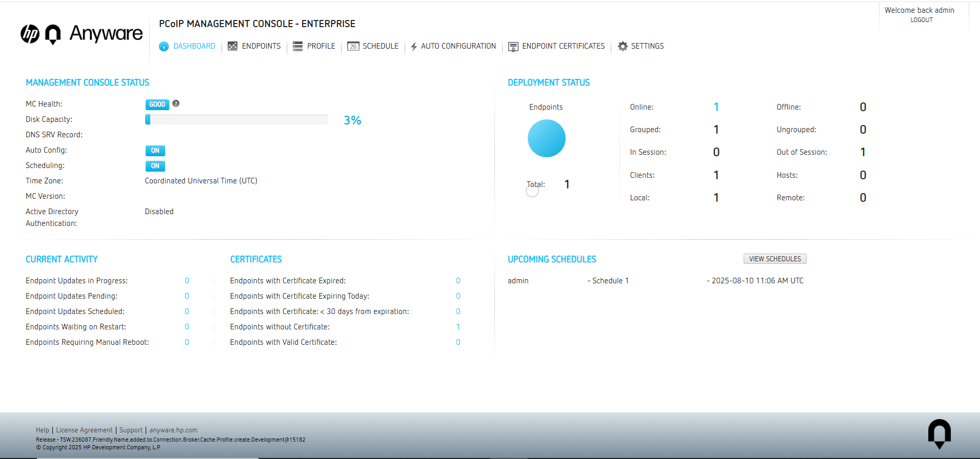Click the Scheduling ON indicator
Screen dimensions: 980x459
(x=155, y=166)
